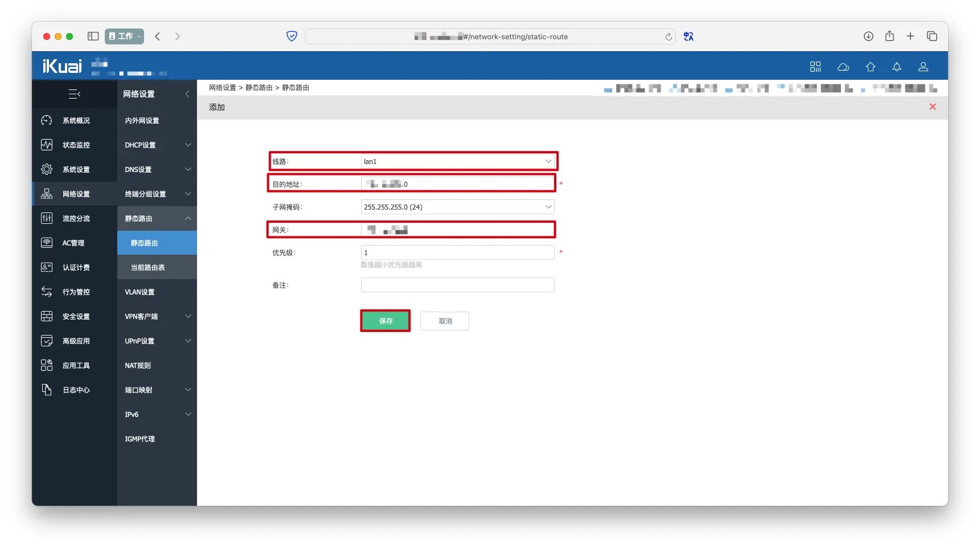Open the 子网掩码 subnet mask dropdown
Screen dimensions: 980x548
tap(457, 207)
